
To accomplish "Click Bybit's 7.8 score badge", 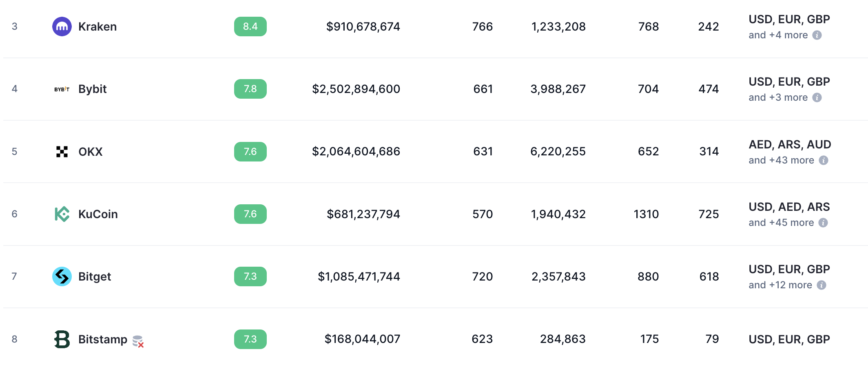I will (x=250, y=89).
